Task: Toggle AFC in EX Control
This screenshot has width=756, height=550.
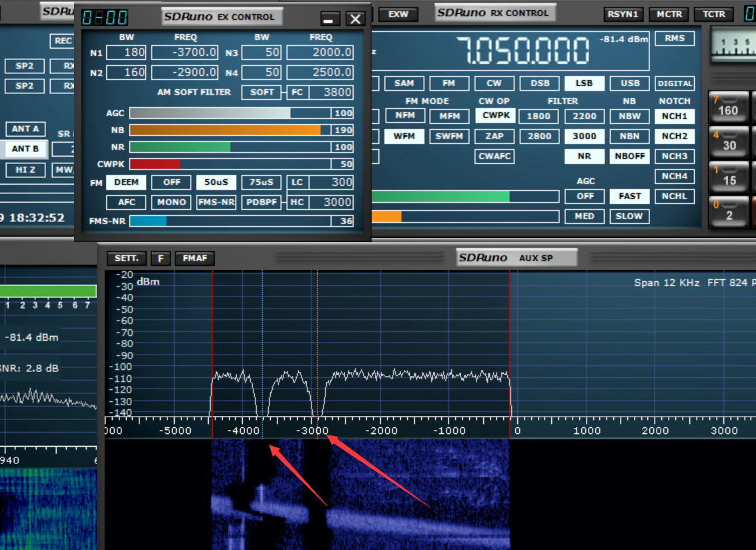Action: click(126, 202)
